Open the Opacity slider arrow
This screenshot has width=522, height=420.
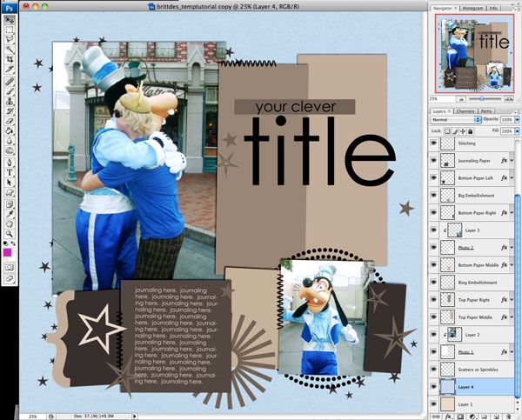coord(517,119)
